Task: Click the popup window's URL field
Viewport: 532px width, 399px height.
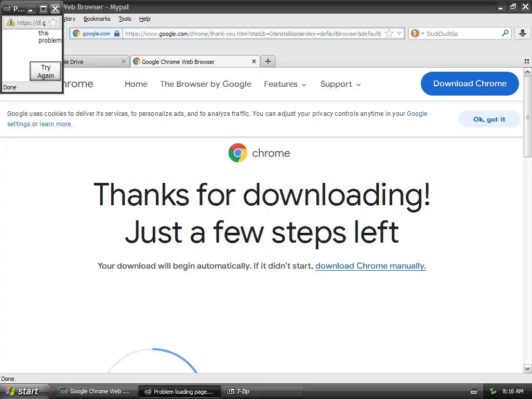Action: (31, 23)
